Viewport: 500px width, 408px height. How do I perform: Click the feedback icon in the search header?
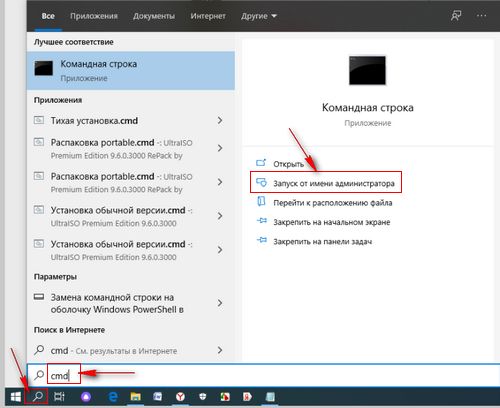456,16
